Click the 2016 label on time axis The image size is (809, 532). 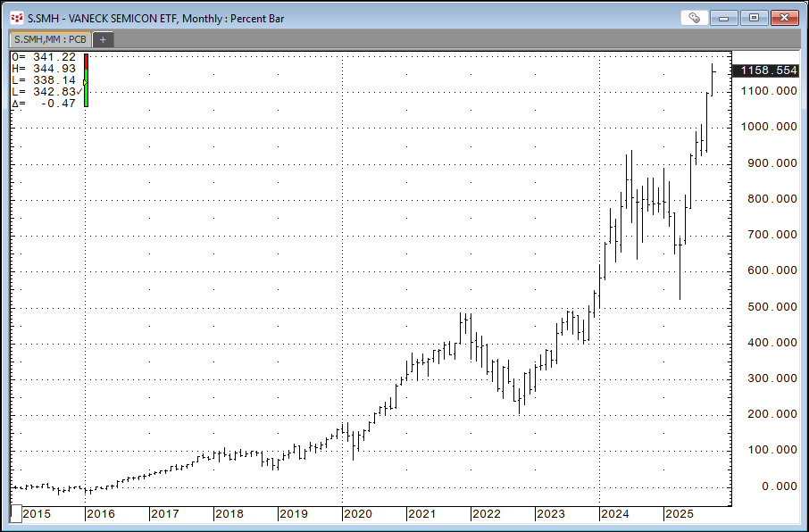[x=100, y=514]
